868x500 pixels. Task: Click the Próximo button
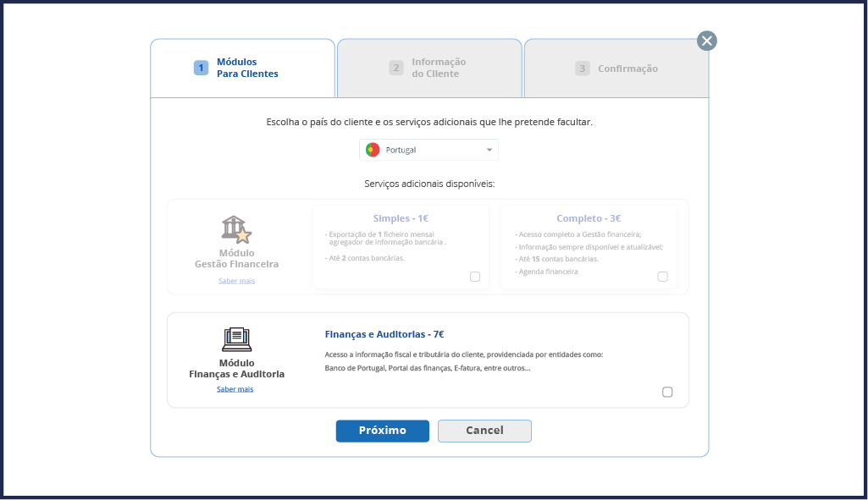(x=383, y=431)
